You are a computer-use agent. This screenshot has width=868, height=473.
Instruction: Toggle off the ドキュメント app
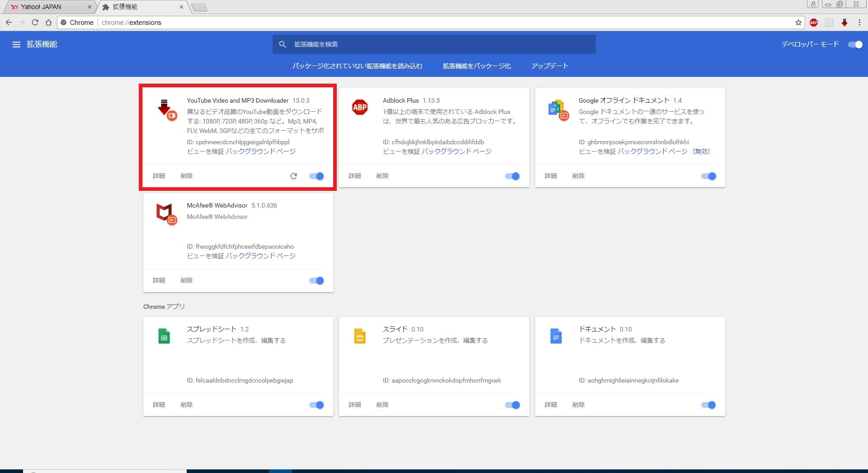[708, 405]
